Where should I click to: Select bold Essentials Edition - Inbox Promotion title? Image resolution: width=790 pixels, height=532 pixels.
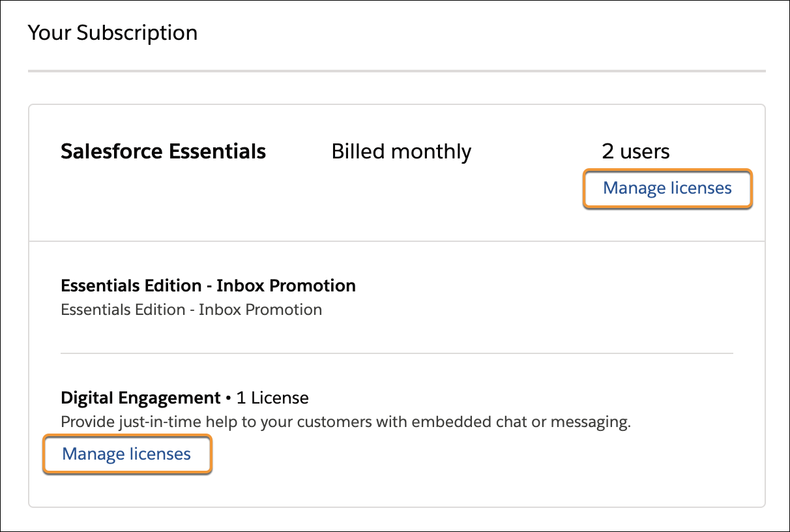coord(208,286)
